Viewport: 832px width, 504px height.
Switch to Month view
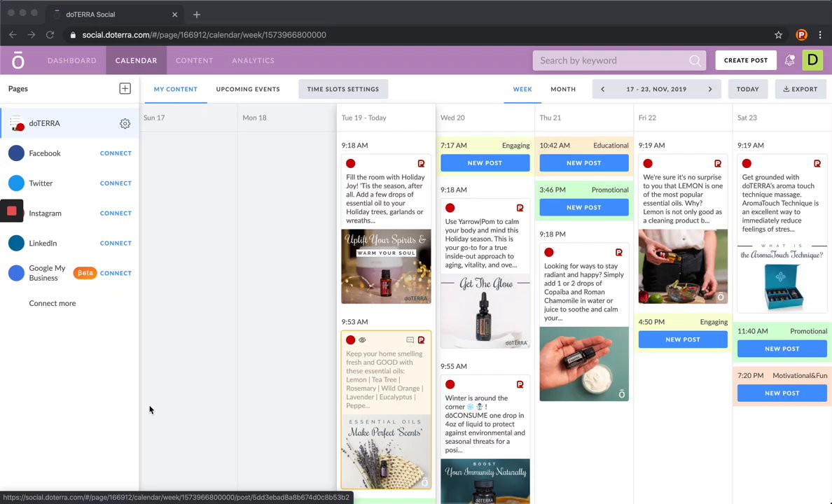pyautogui.click(x=563, y=89)
